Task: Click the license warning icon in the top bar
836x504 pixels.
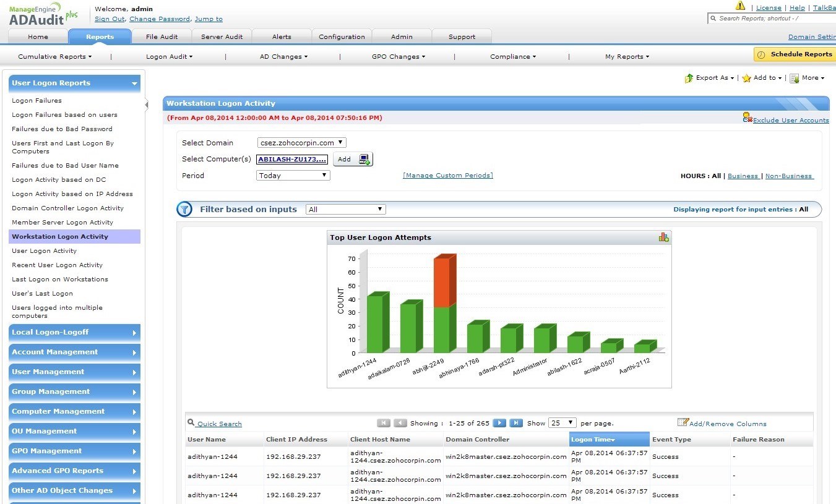Action: [x=741, y=6]
